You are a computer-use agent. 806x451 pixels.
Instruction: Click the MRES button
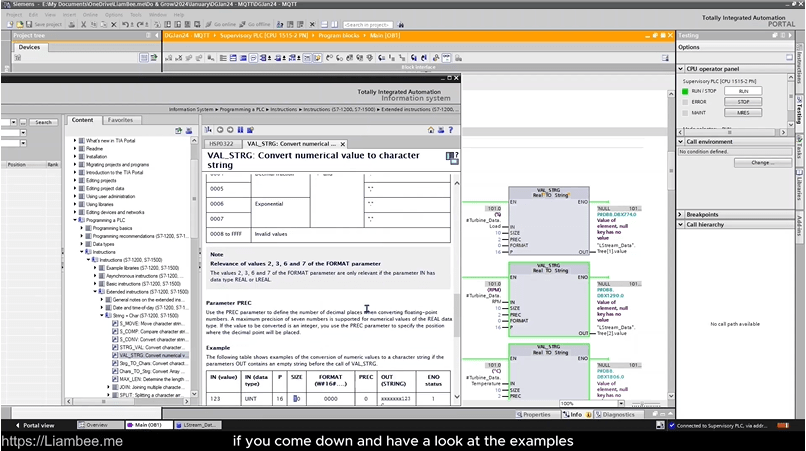pos(743,113)
